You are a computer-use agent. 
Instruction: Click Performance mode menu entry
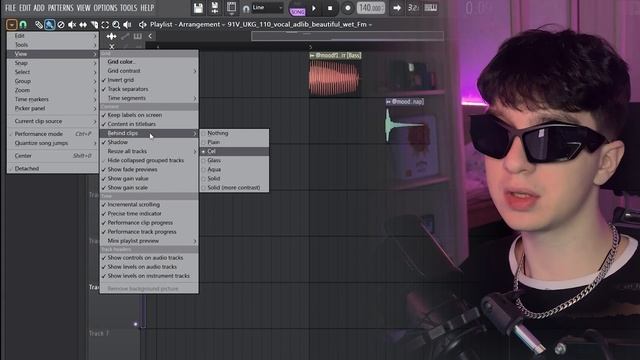tap(53, 134)
